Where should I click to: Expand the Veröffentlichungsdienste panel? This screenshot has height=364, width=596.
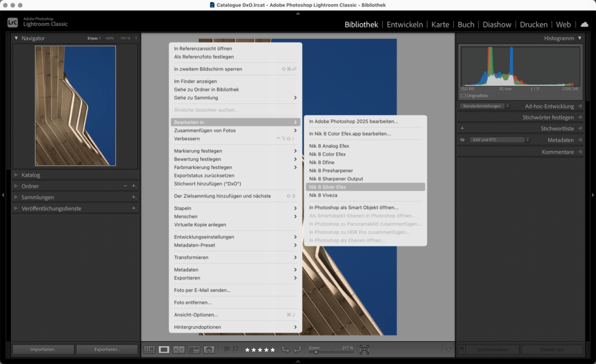pos(16,208)
